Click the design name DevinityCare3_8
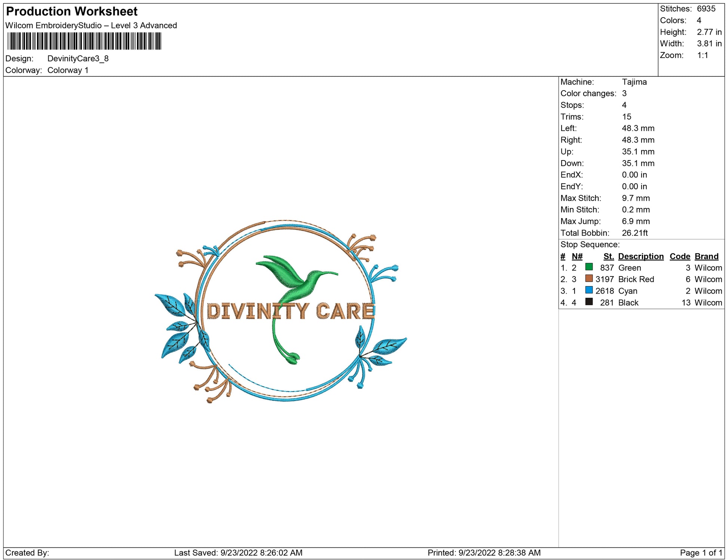 [78, 58]
